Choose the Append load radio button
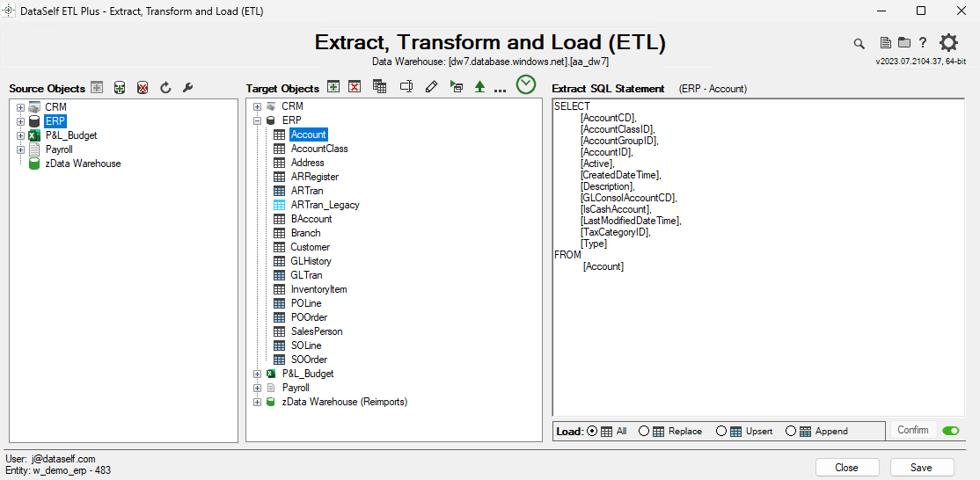Screen dimensions: 980x480 (x=791, y=431)
